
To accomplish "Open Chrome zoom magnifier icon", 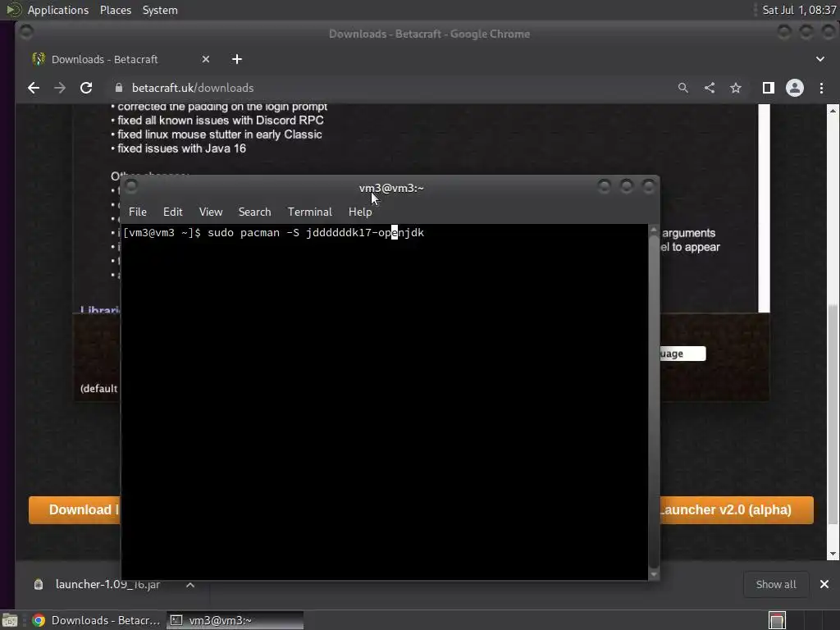I will click(x=682, y=88).
